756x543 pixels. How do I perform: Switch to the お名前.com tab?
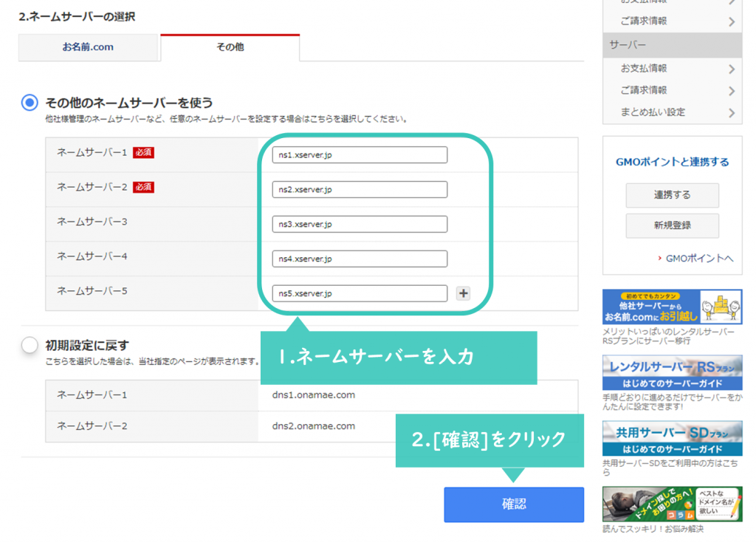(x=88, y=47)
